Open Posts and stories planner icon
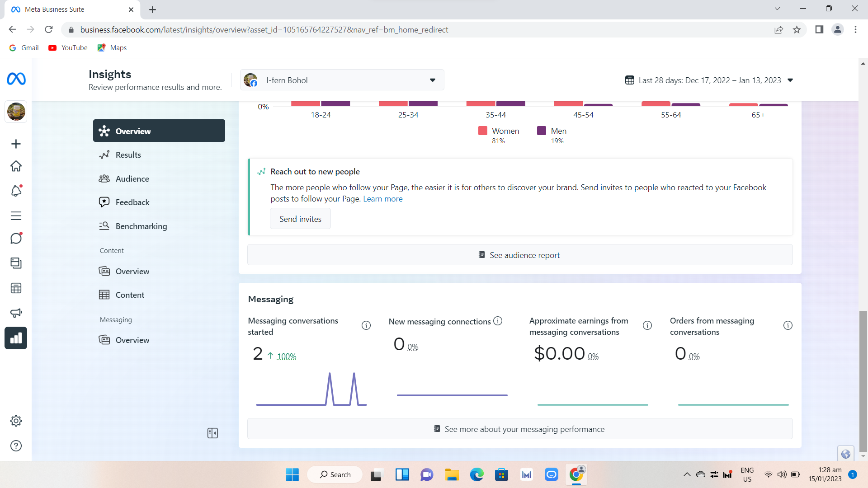This screenshot has width=868, height=488. tap(16, 263)
